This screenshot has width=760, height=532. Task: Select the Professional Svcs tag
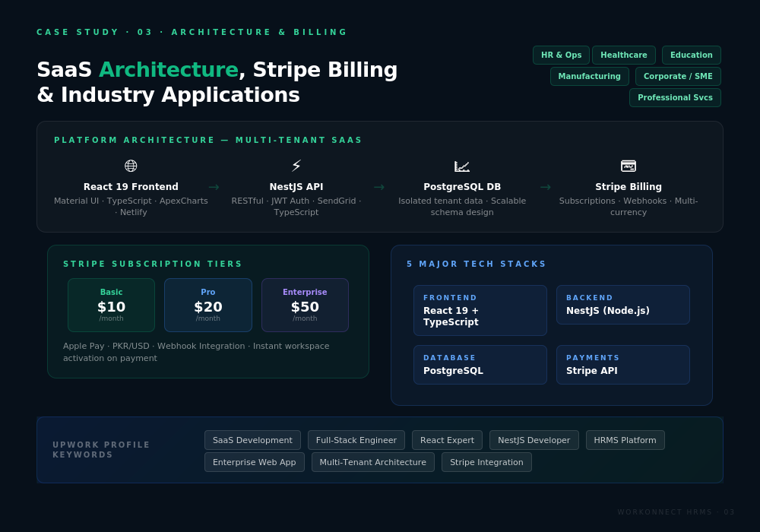pos(675,98)
